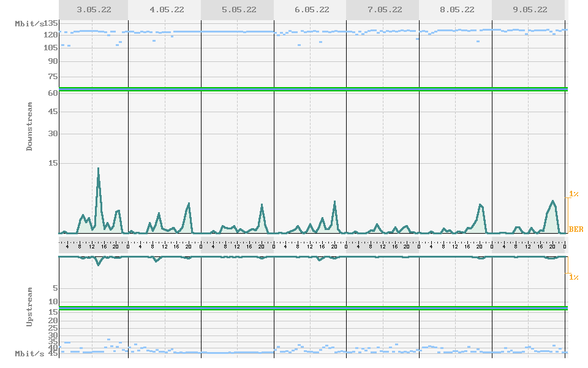Viewport: 588px width, 368px height.
Task: Click the orange BER label
Action: pyautogui.click(x=576, y=229)
